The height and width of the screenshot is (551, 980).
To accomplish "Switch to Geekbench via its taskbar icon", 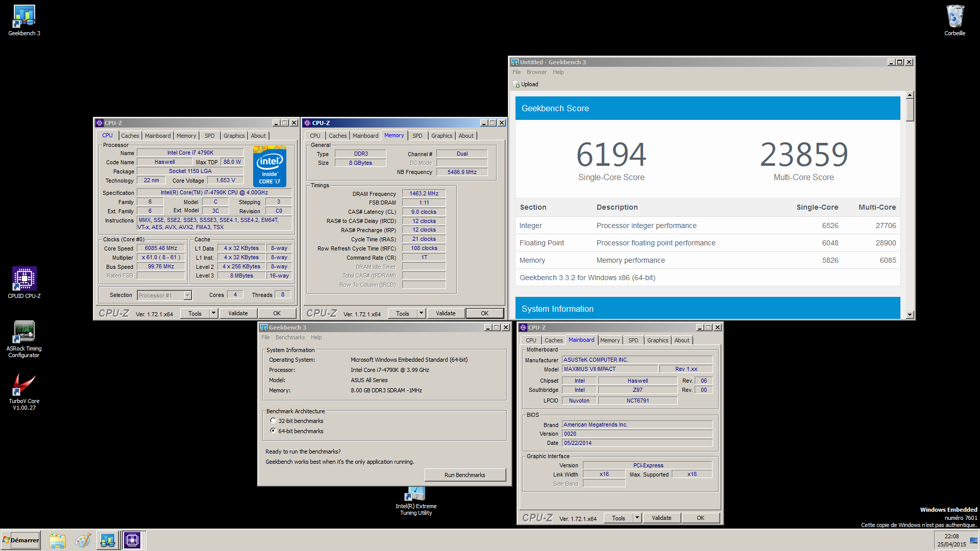I will [108, 540].
